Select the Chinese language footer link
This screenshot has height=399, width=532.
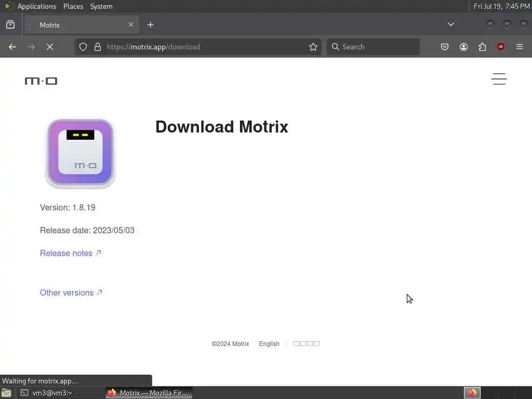tap(307, 344)
